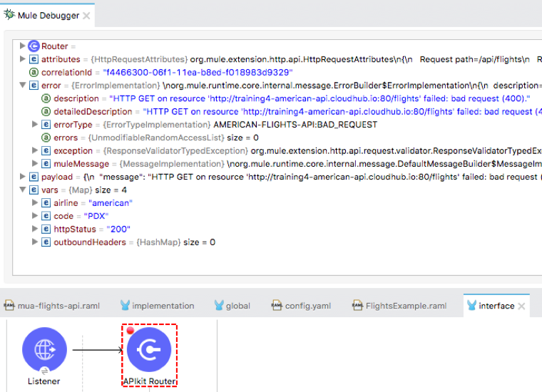Select the errors size = 0 row
Viewport: 542px width, 392px height.
150,138
